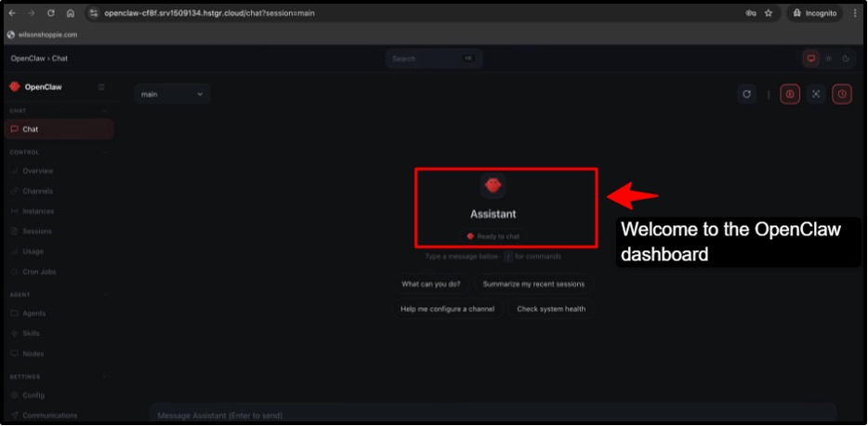
Task: Go to Channels in the sidebar
Action: coord(38,191)
